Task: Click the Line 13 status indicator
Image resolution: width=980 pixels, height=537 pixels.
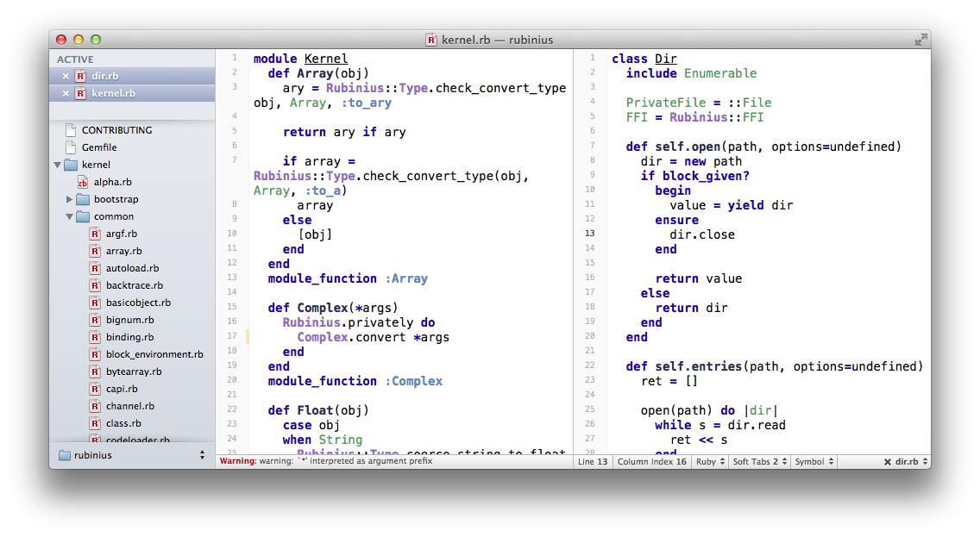Action: (x=593, y=461)
